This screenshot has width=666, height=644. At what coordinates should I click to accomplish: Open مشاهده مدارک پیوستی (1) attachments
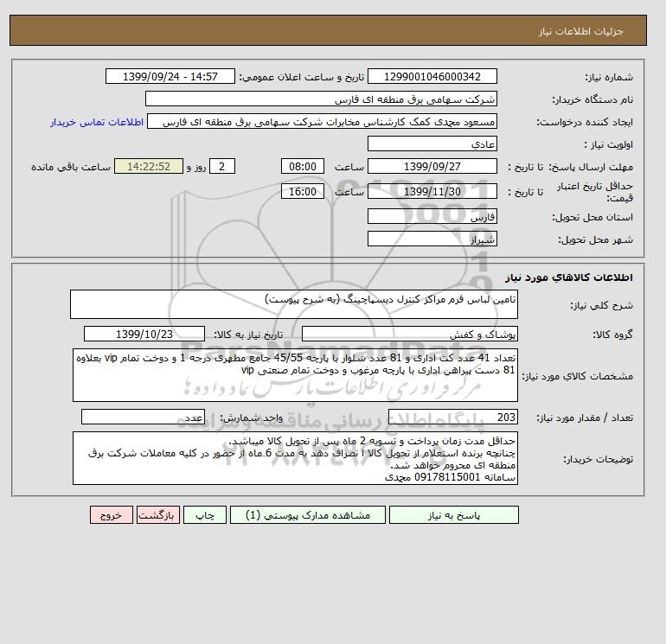click(x=308, y=514)
